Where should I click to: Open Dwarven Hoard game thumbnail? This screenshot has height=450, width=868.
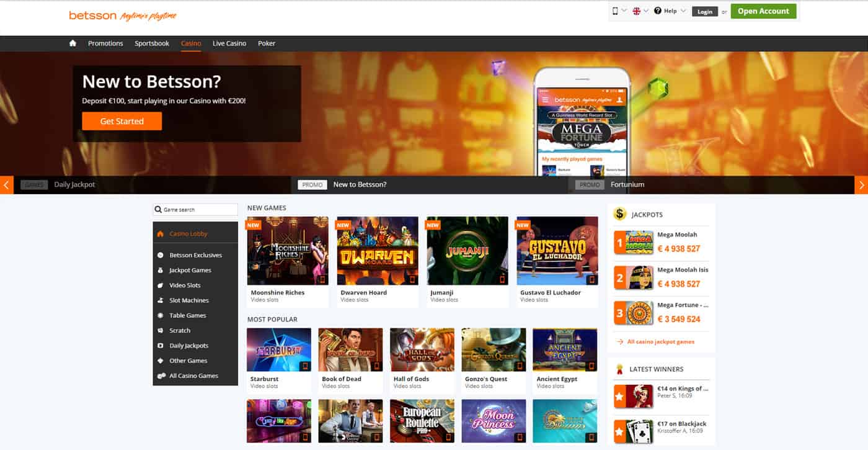tap(378, 251)
